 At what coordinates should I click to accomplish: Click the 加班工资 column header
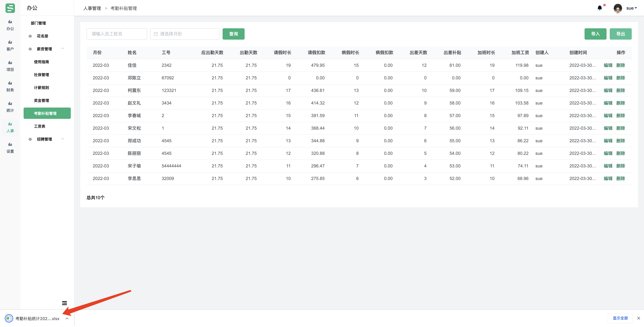[520, 53]
